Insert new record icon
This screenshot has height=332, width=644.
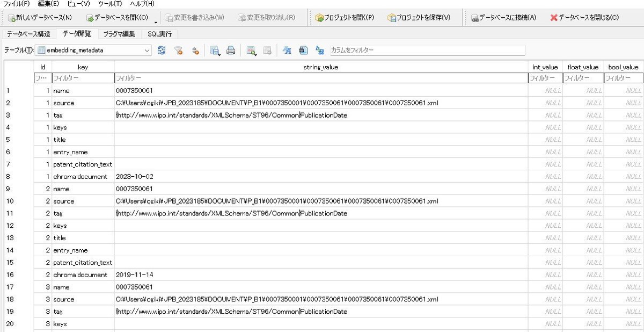pos(251,50)
